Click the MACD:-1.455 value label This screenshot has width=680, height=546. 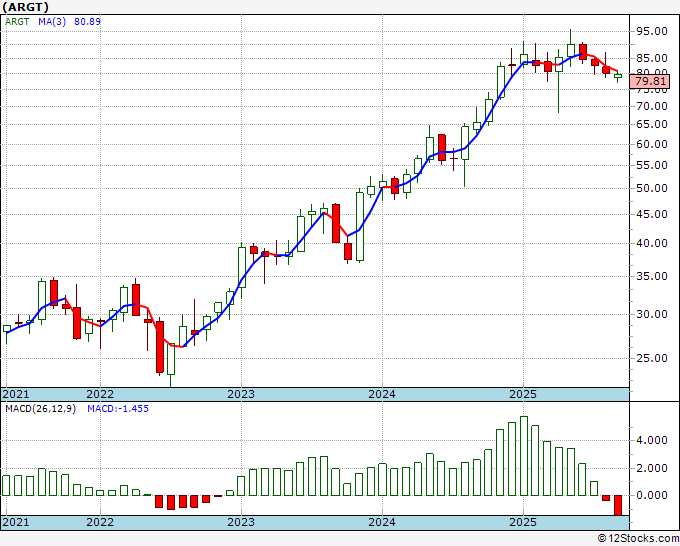point(118,409)
